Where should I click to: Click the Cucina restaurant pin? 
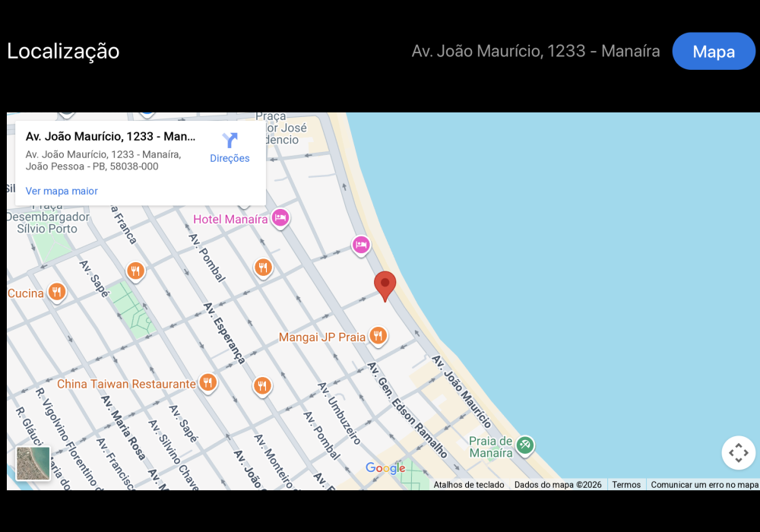56,292
